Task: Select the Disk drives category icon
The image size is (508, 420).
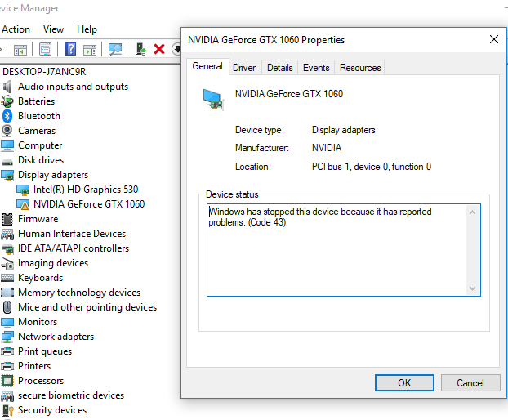Action: [x=7, y=161]
